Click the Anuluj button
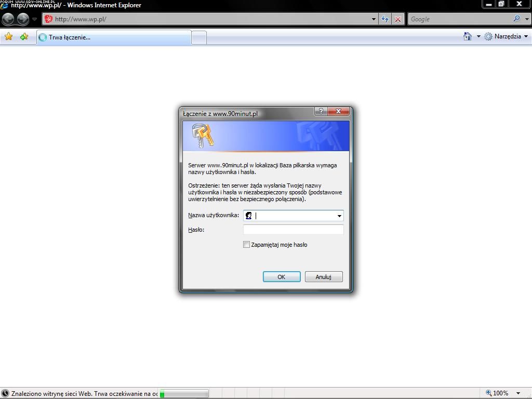This screenshot has height=399, width=532. (x=323, y=277)
